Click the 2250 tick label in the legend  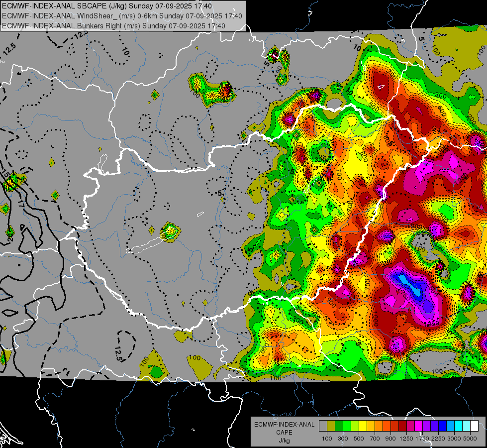pos(439,439)
